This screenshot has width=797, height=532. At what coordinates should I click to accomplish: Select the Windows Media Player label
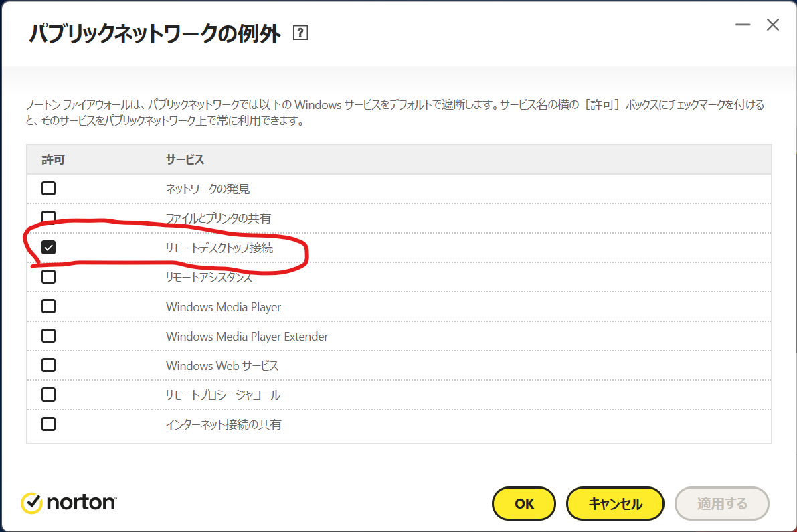(x=223, y=307)
